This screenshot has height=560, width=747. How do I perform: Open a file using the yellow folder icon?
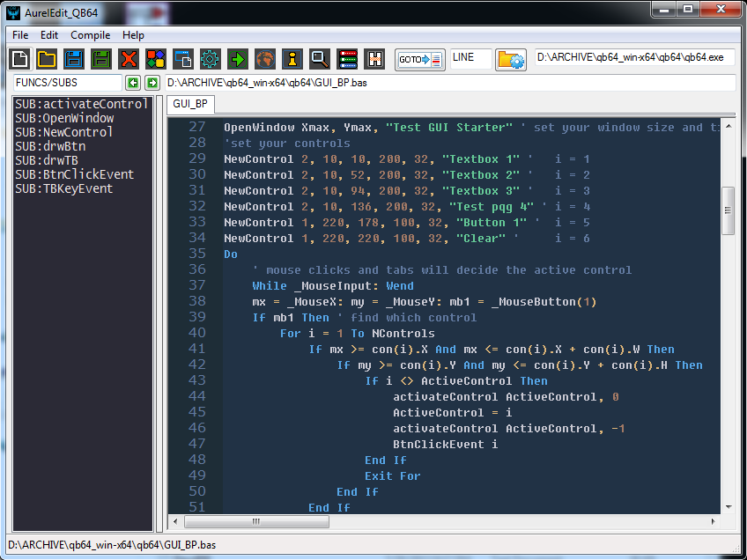click(47, 60)
